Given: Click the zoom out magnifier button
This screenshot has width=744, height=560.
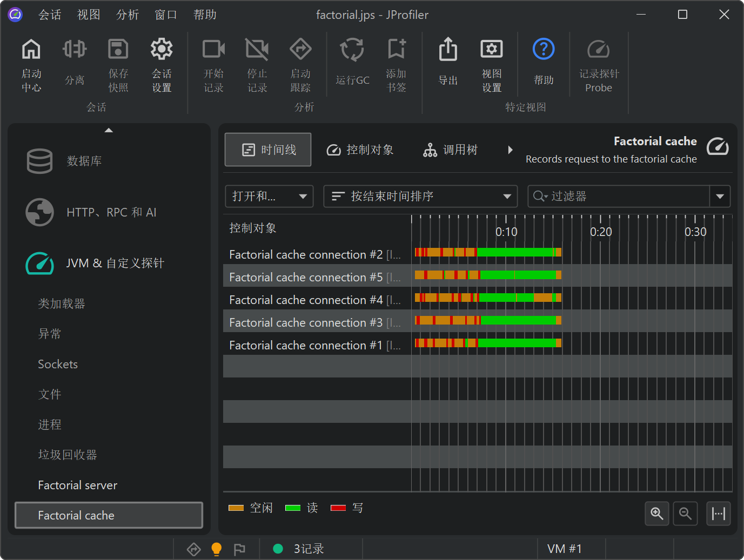Looking at the screenshot, I should click(685, 513).
